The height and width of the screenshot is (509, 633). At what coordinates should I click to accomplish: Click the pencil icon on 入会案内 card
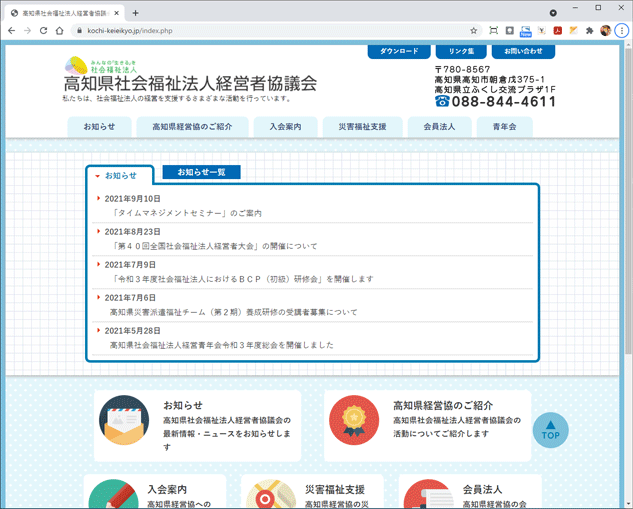click(x=113, y=494)
